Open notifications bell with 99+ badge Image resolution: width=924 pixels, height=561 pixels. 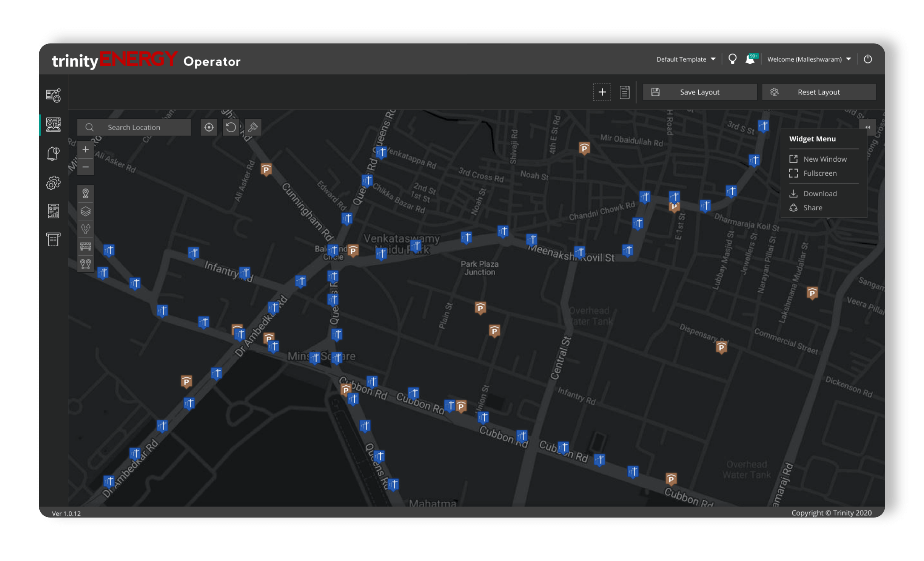pos(751,59)
